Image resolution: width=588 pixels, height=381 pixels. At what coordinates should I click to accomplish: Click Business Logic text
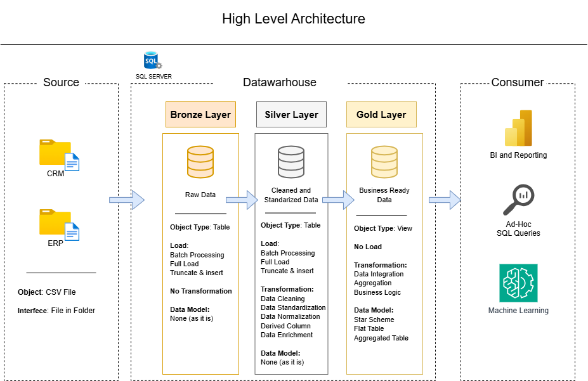(377, 292)
